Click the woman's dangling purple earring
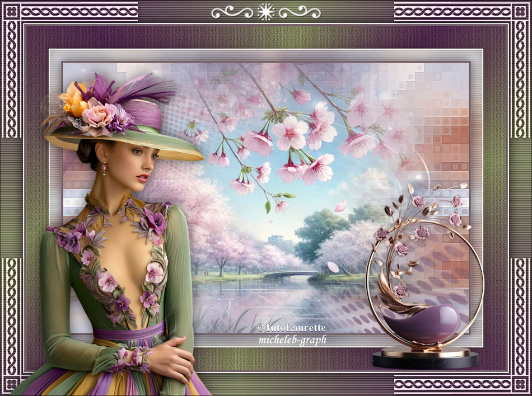Viewport: 532px width, 396px height. pyautogui.click(x=104, y=168)
